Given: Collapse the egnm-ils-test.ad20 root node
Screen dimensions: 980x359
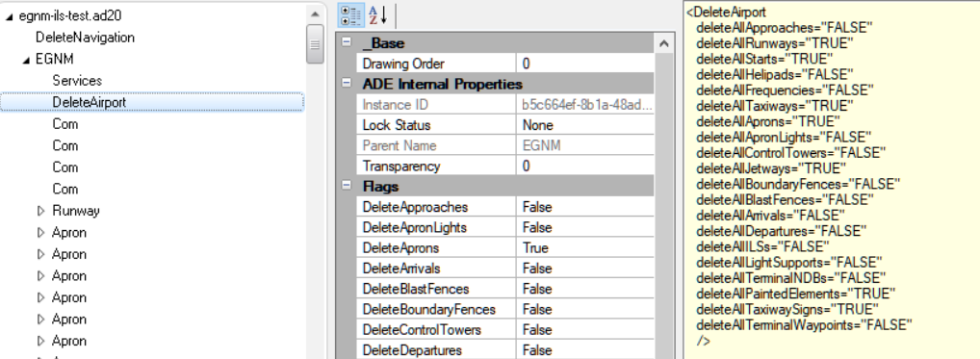Looking at the screenshot, I should pos(10,16).
